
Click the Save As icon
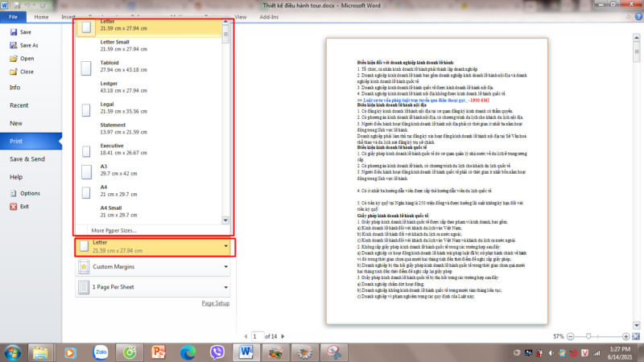pos(14,45)
